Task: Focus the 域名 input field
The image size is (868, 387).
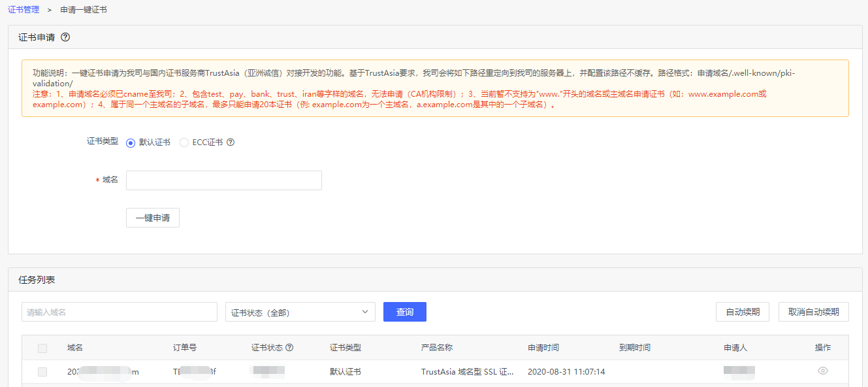Action: point(223,180)
